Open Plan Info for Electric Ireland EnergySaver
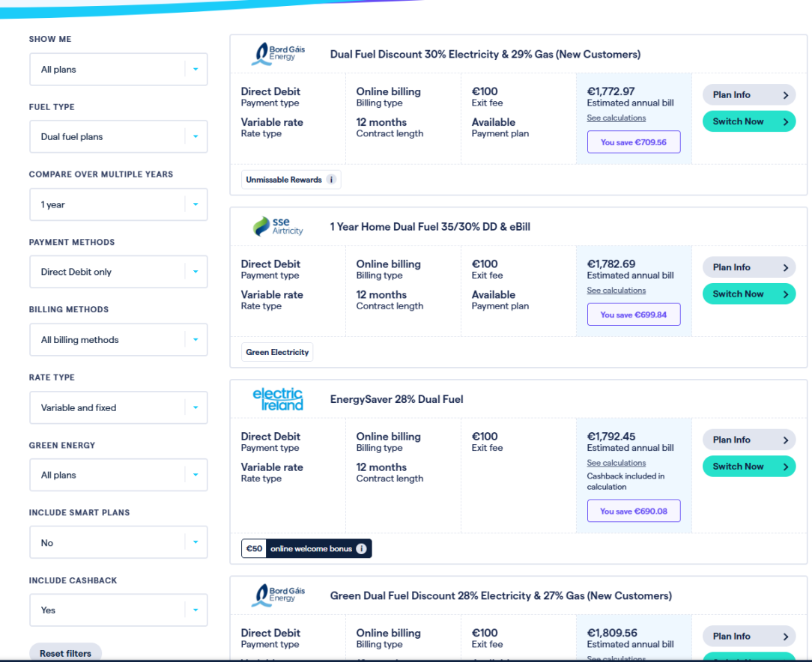 tap(749, 440)
